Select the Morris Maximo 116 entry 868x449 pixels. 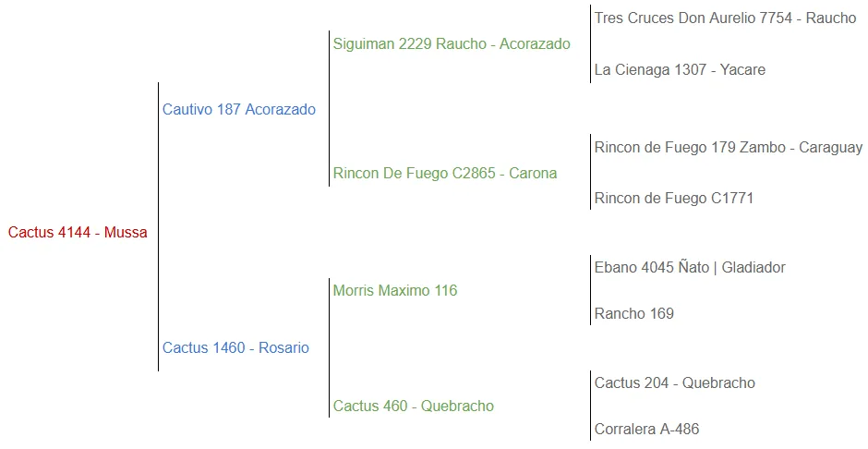point(395,291)
